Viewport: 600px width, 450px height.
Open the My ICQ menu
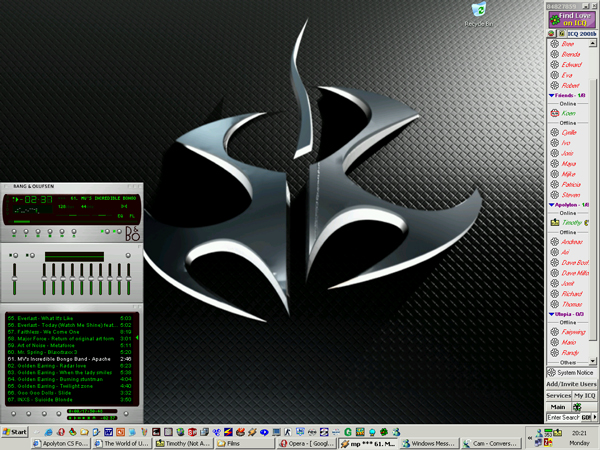585,396
